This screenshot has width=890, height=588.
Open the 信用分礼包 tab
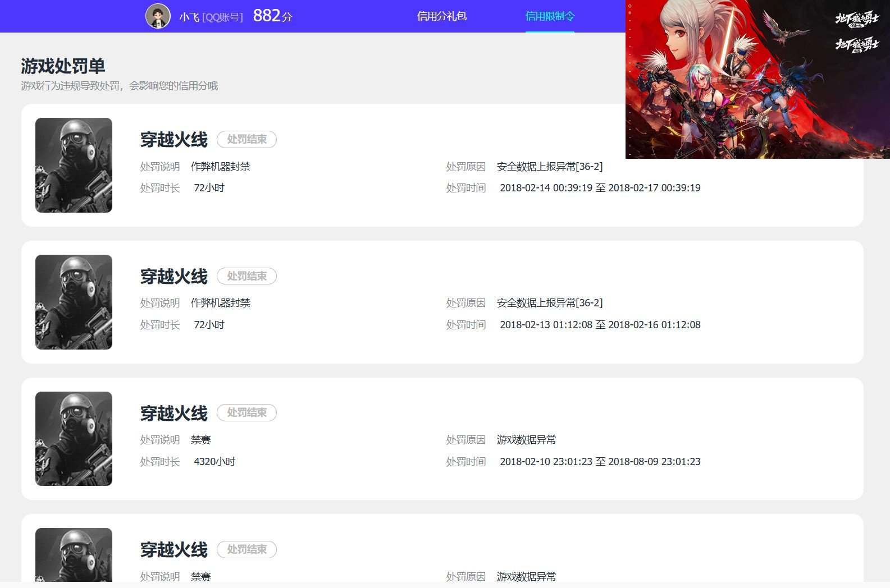442,16
